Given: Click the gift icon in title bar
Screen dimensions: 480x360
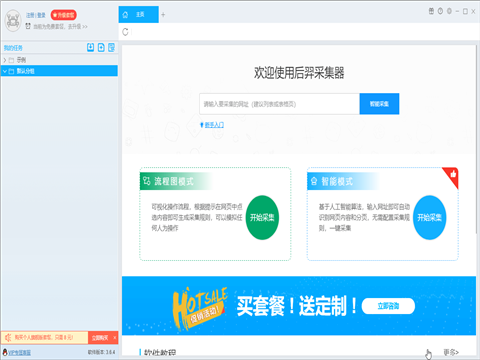Looking at the screenshot, I should 431,11.
